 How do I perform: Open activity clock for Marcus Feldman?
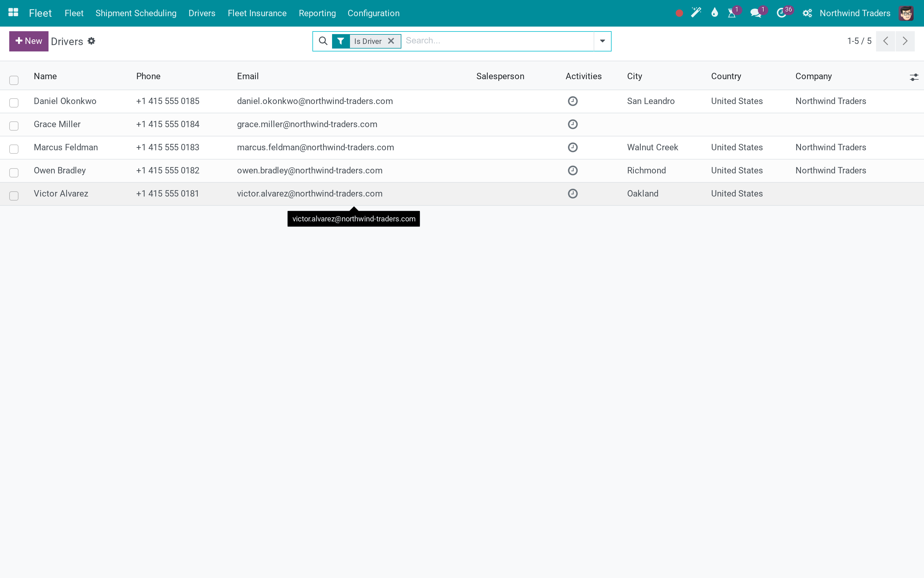tap(573, 148)
